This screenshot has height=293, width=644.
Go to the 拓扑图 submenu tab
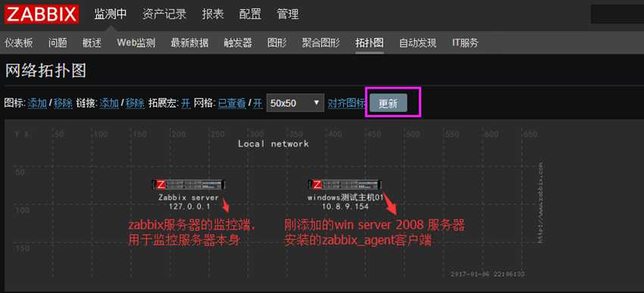(x=369, y=42)
